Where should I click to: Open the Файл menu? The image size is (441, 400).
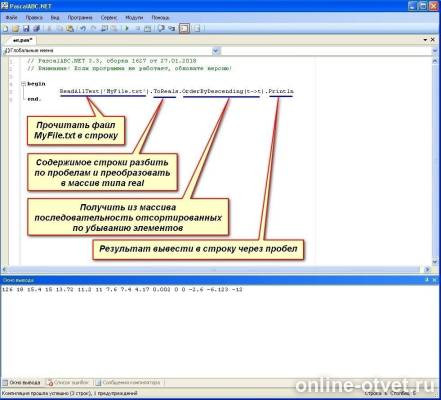11,17
